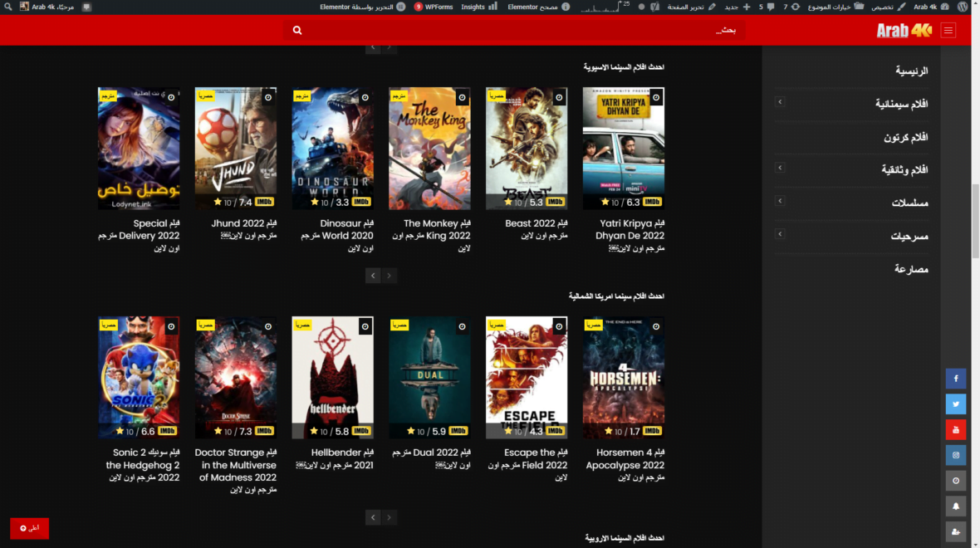
Task: Expand the مسرحيات submenu chevron
Action: click(x=779, y=236)
